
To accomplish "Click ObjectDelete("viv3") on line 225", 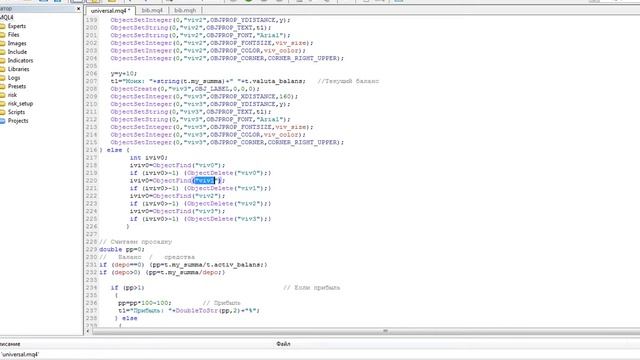I will click(x=225, y=219).
